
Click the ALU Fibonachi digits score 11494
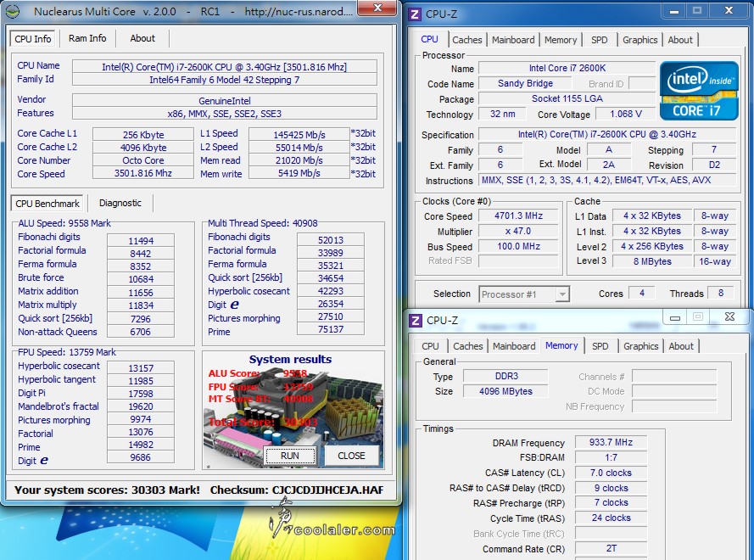[x=141, y=241]
